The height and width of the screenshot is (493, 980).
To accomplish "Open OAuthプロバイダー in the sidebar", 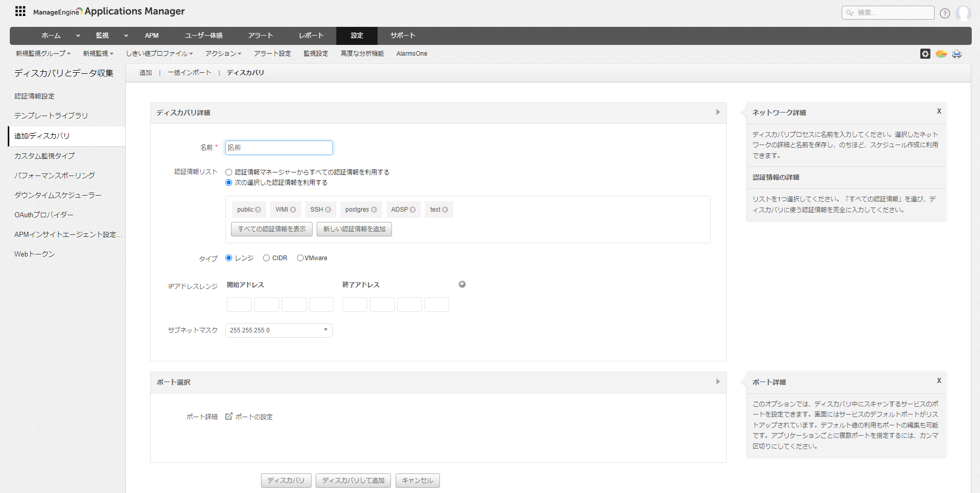I will 44,215.
